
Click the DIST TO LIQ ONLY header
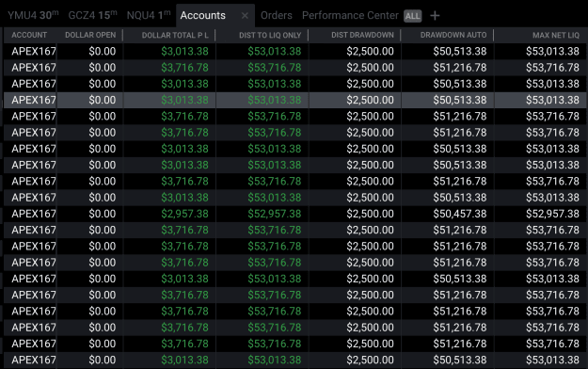[270, 35]
